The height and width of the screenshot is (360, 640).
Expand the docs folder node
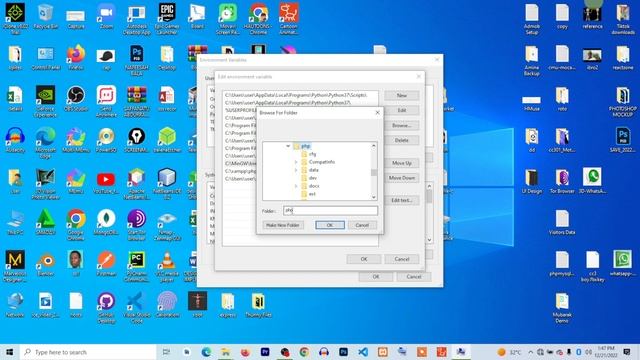pos(296,186)
